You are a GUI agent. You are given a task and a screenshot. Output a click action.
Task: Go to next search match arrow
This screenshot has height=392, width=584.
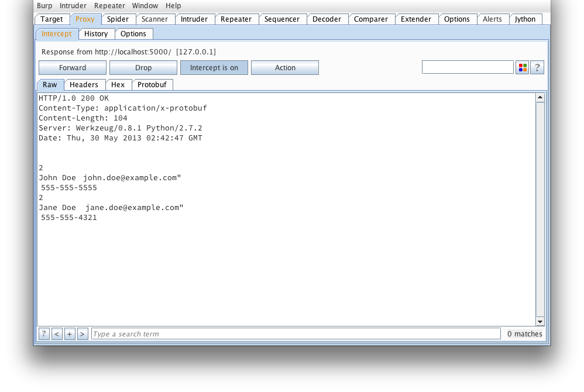83,334
